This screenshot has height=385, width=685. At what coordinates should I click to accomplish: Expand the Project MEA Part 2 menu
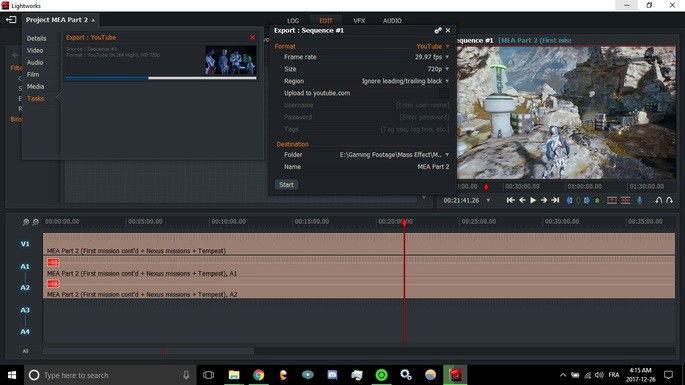[60, 20]
